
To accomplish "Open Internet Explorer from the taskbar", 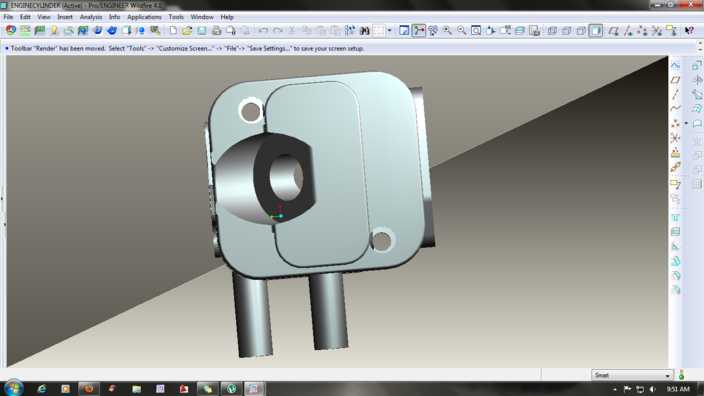I will pos(42,389).
